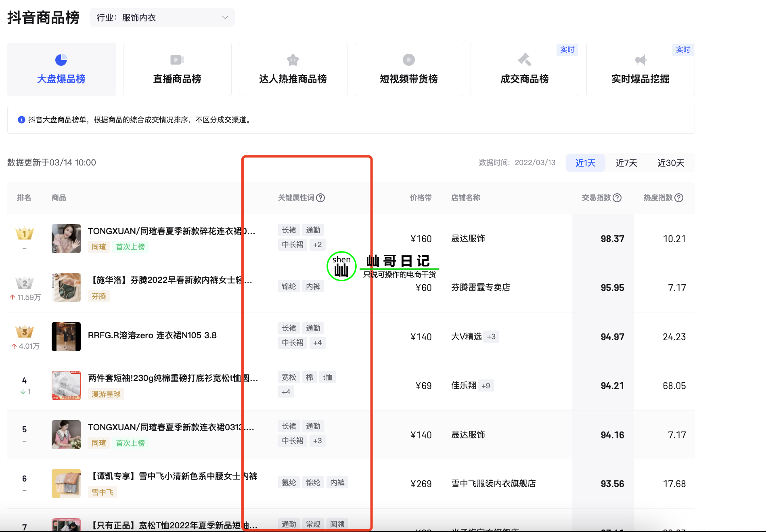Click the gavel icon on 成交商品榜
Screen dimensions: 766x532
pyautogui.click(x=525, y=60)
